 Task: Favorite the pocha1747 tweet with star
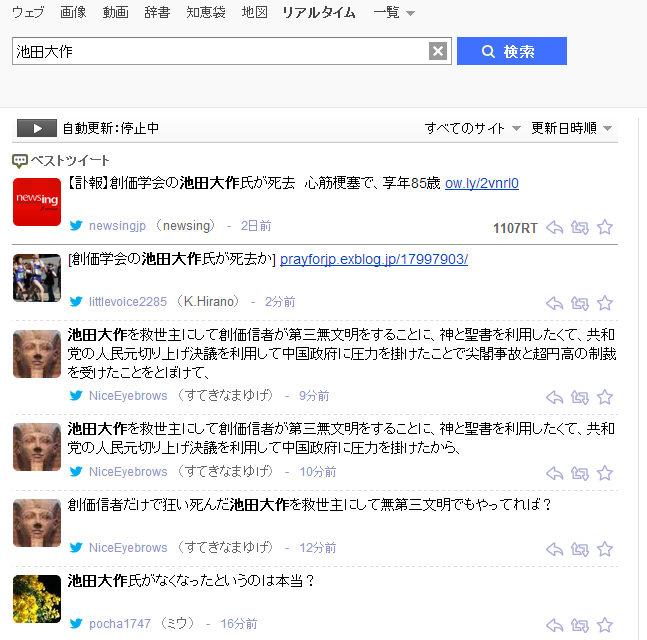(x=605, y=625)
